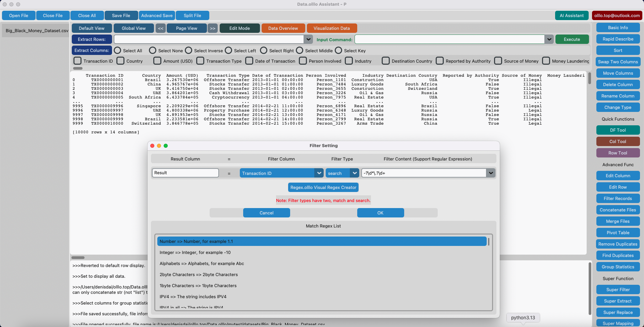Open Visualization Data
This screenshot has height=327, width=644.
click(332, 28)
